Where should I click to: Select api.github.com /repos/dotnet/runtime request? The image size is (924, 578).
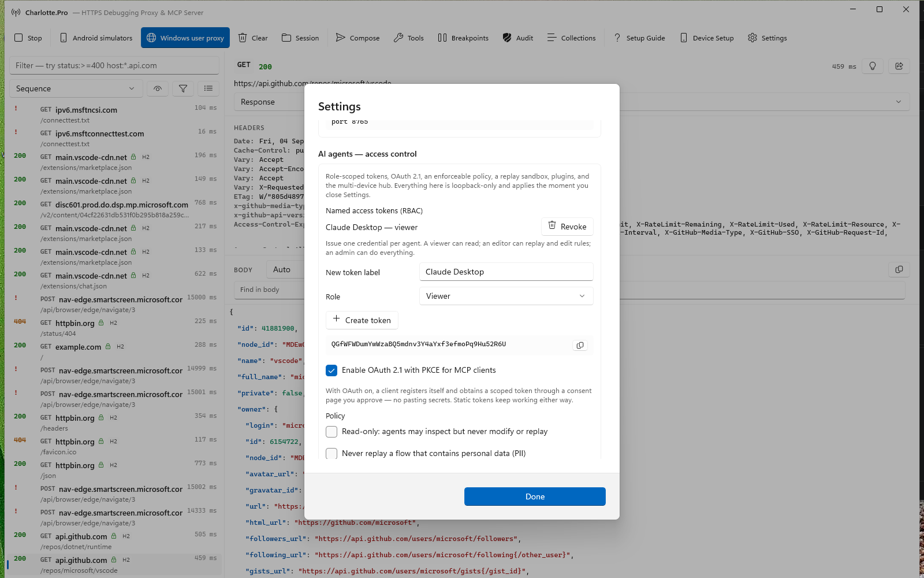tap(114, 541)
